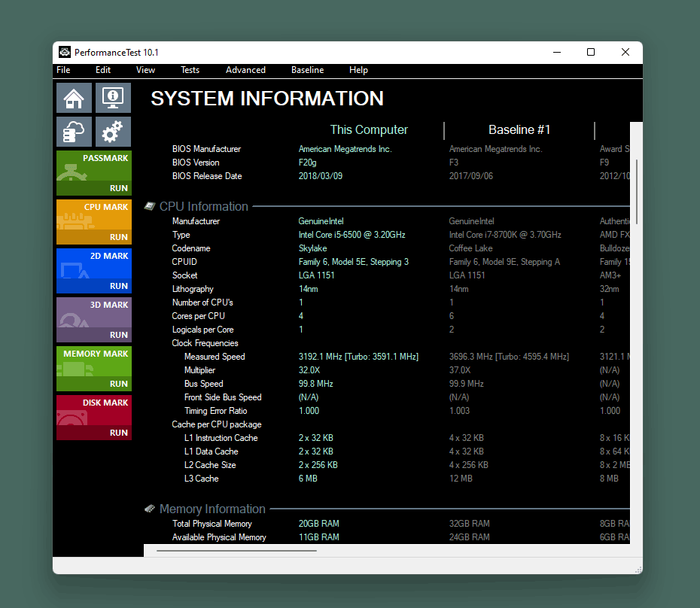Click the 24GB RAM baseline available memory
This screenshot has width=700, height=608.
click(x=469, y=537)
